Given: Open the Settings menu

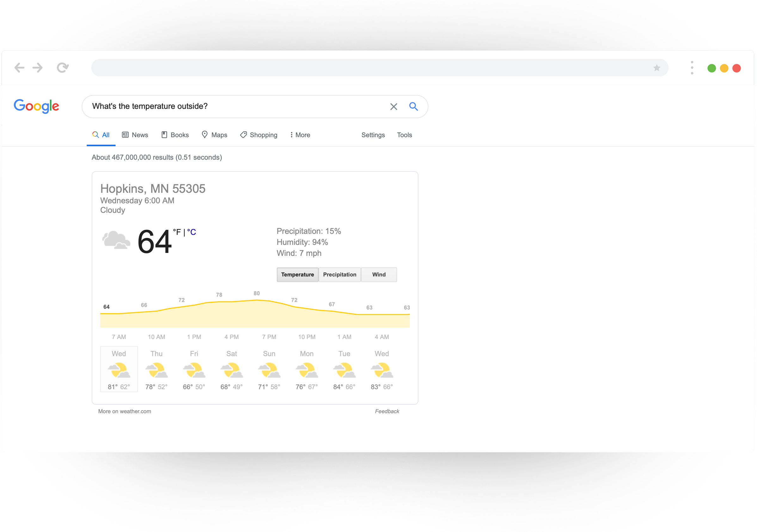Looking at the screenshot, I should (x=373, y=135).
